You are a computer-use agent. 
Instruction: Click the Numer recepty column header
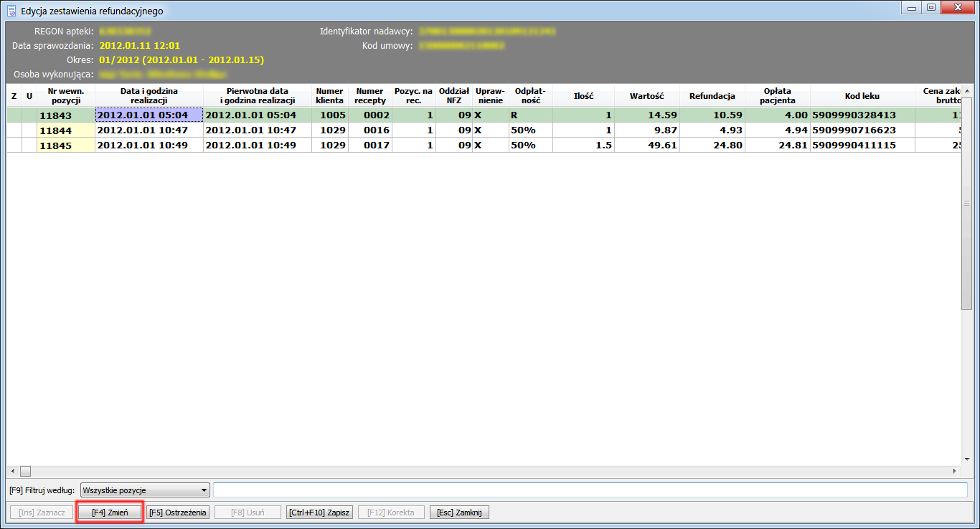[370, 96]
